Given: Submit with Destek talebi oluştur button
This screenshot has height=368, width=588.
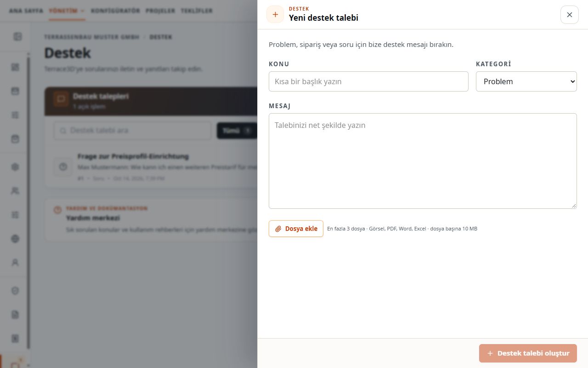Looking at the screenshot, I should (x=528, y=353).
